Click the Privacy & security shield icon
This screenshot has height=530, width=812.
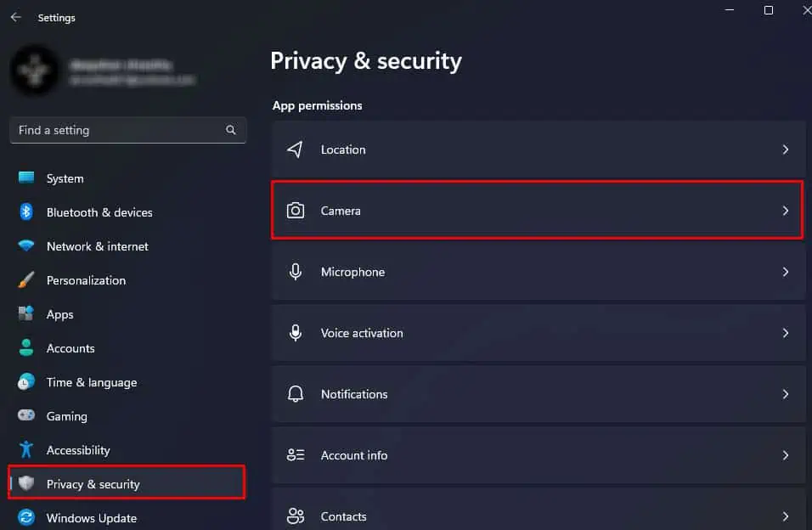point(25,482)
